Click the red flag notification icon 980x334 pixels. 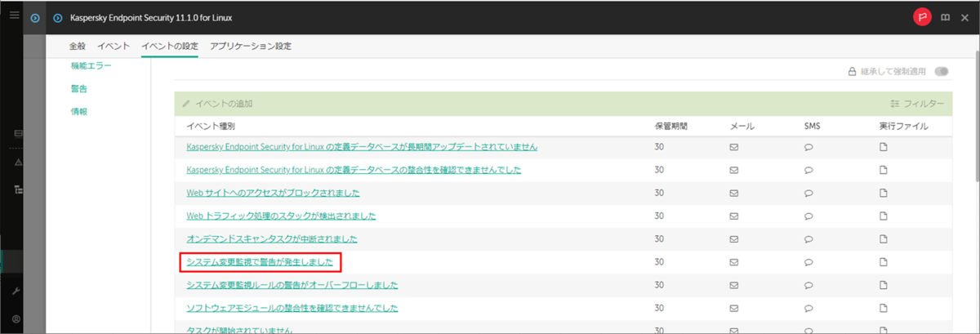922,16
